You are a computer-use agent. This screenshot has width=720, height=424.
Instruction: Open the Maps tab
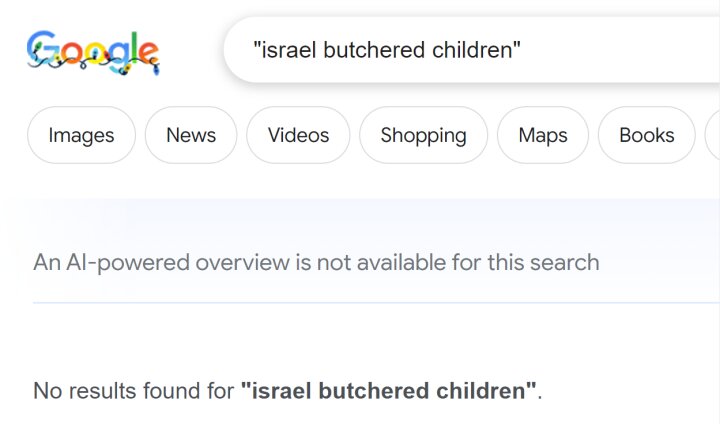[x=543, y=135]
